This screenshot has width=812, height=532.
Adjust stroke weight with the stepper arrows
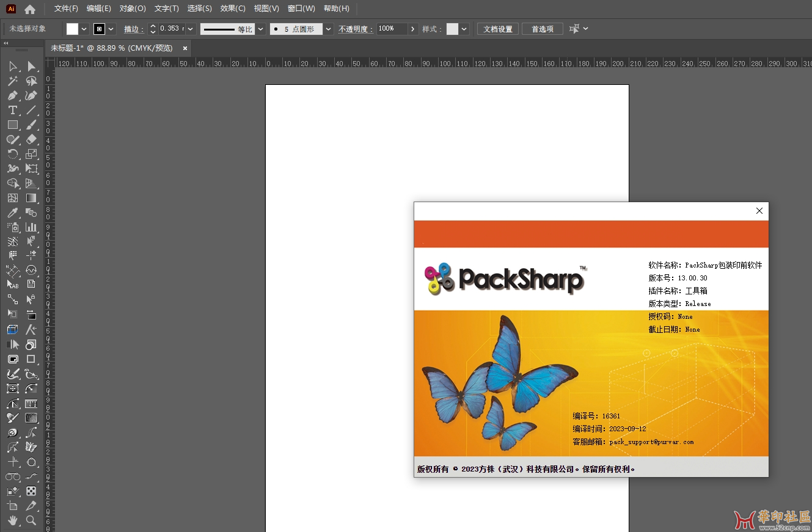point(153,29)
